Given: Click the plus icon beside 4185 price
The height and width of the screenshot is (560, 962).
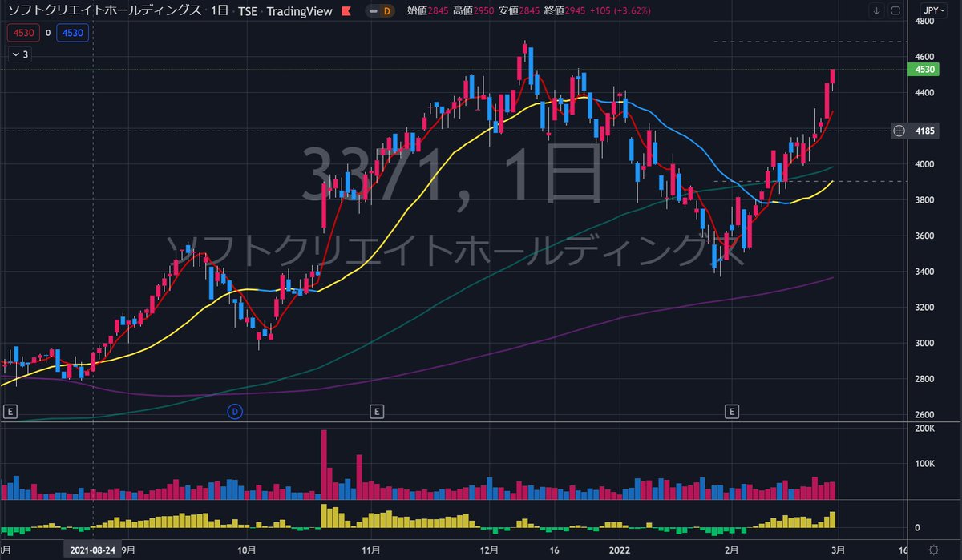Looking at the screenshot, I should pyautogui.click(x=899, y=131).
